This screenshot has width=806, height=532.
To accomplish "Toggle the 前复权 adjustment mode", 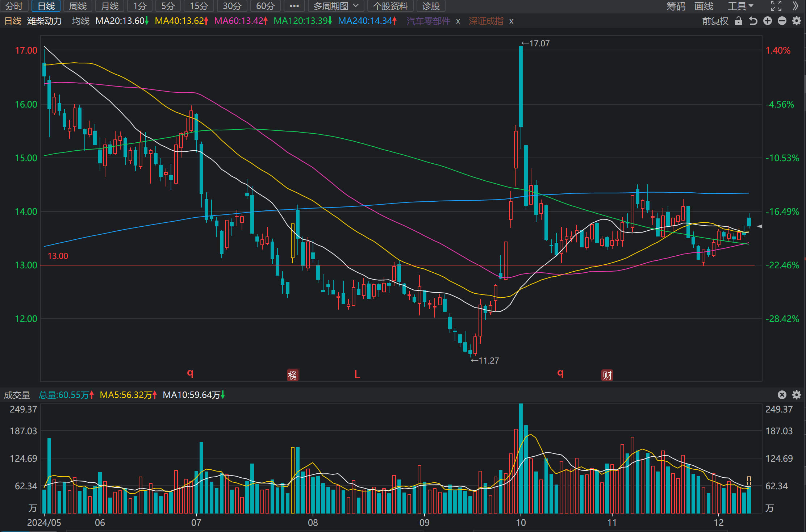I will (715, 21).
